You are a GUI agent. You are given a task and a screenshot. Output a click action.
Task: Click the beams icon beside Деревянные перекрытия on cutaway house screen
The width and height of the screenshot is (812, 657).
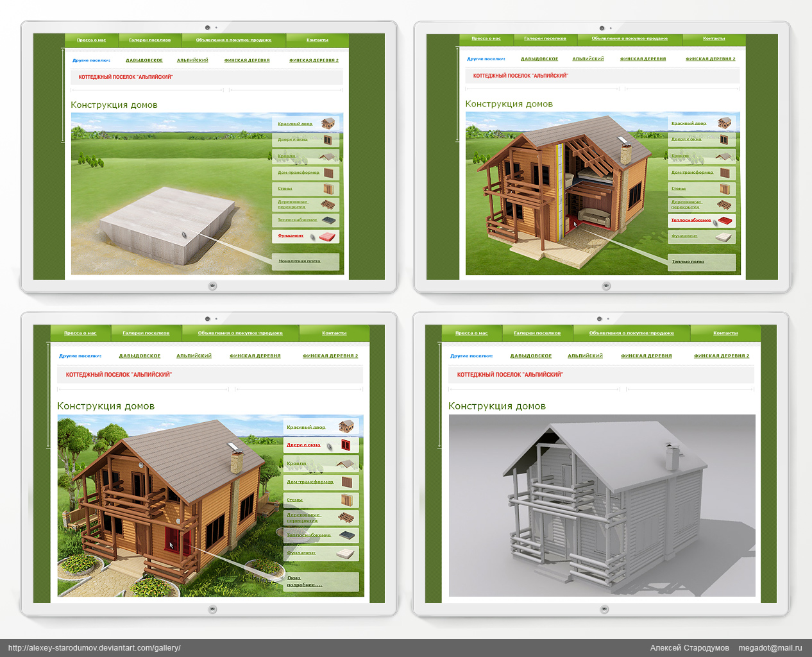pos(724,205)
